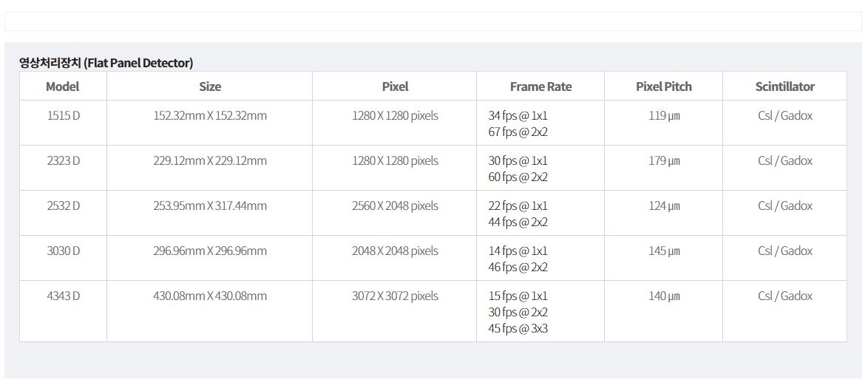Click the Flat Panel Detector heading
Screen dimensions: 868x388
coord(106,63)
